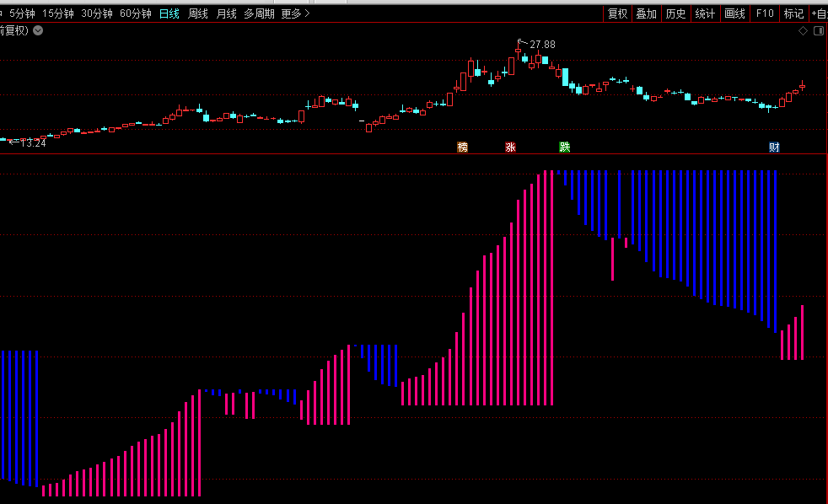This screenshot has width=828, height=504.
Task: Click the 画线 drawing tools button
Action: point(735,13)
